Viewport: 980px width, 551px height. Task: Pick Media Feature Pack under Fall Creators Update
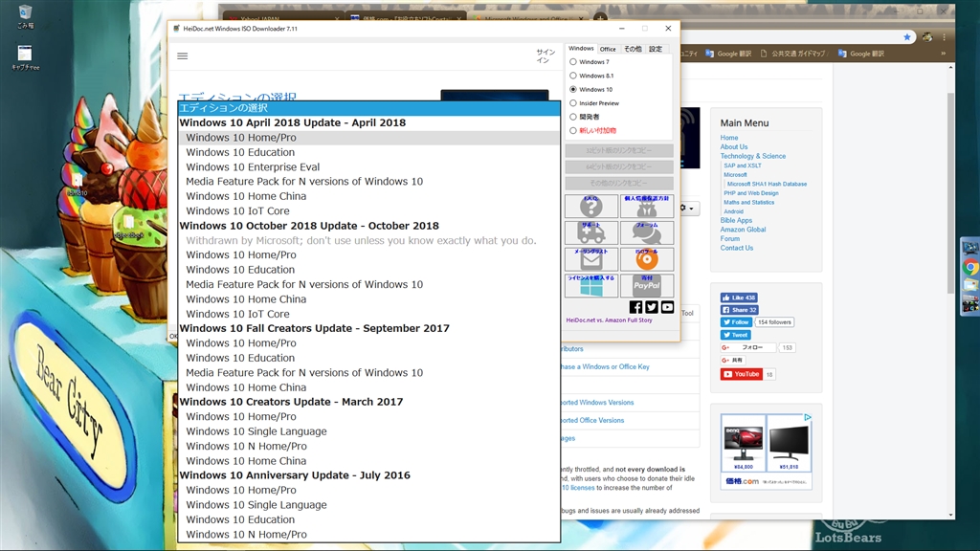(368, 373)
